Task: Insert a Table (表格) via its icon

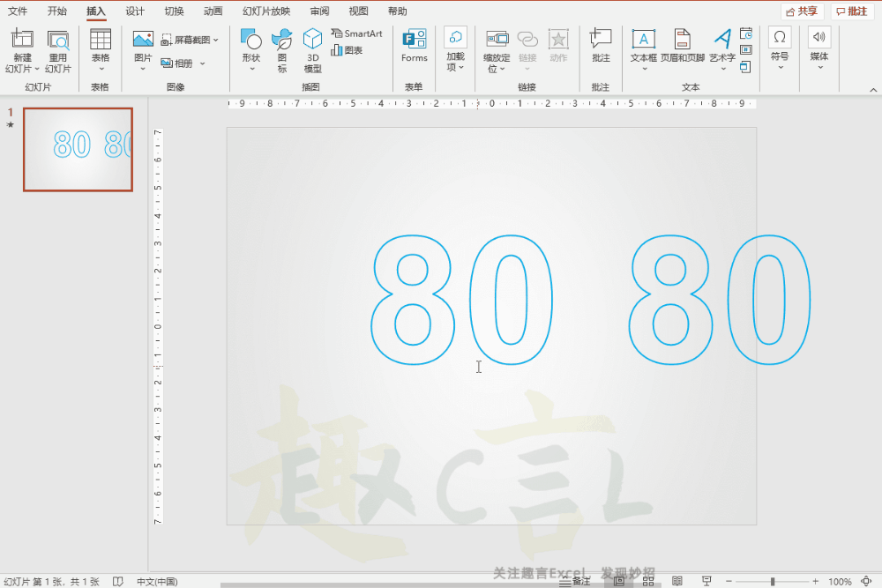Action: click(x=101, y=40)
